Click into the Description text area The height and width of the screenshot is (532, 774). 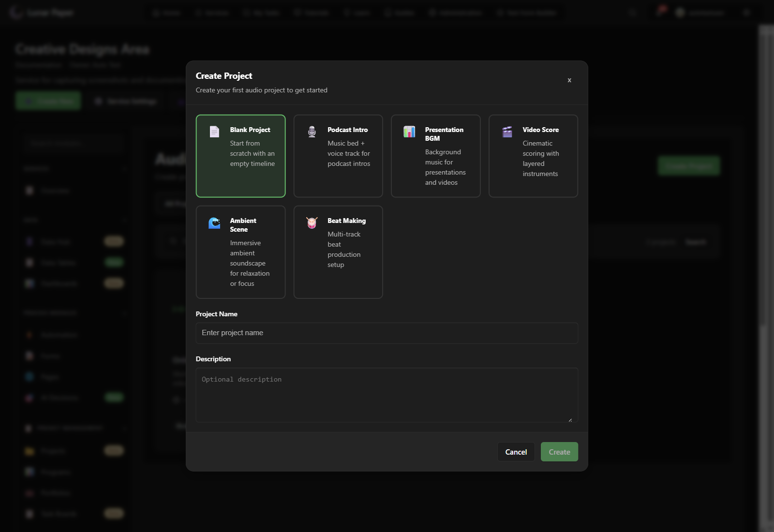(x=387, y=395)
